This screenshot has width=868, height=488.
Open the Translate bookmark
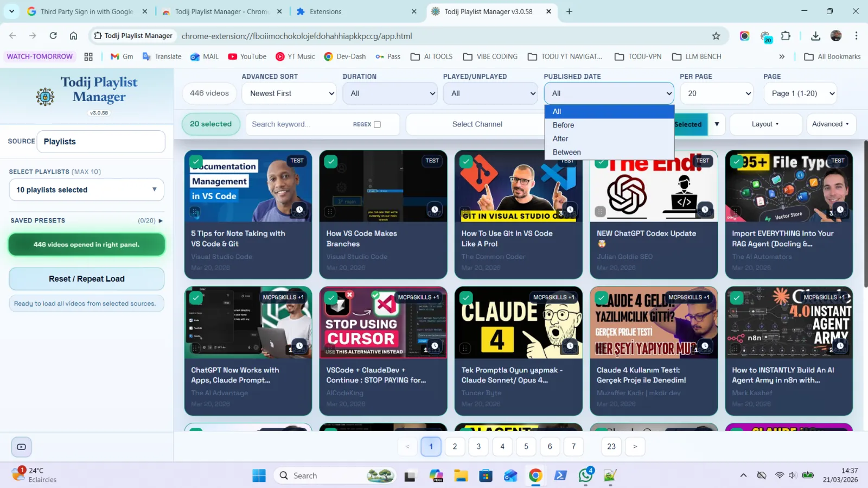(x=162, y=56)
